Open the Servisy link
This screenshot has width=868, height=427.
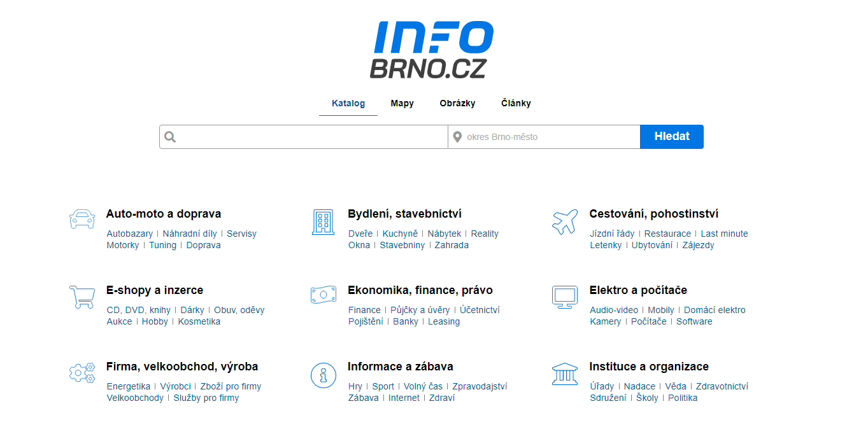(x=242, y=234)
